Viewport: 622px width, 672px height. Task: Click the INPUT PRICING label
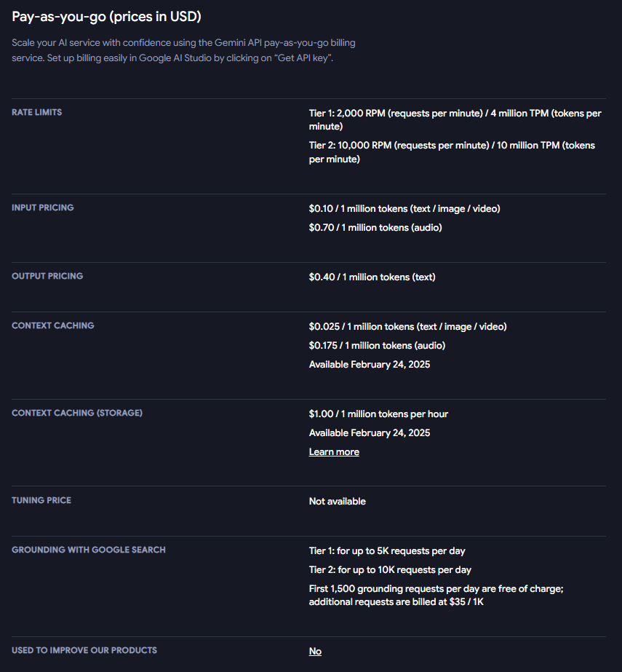43,207
